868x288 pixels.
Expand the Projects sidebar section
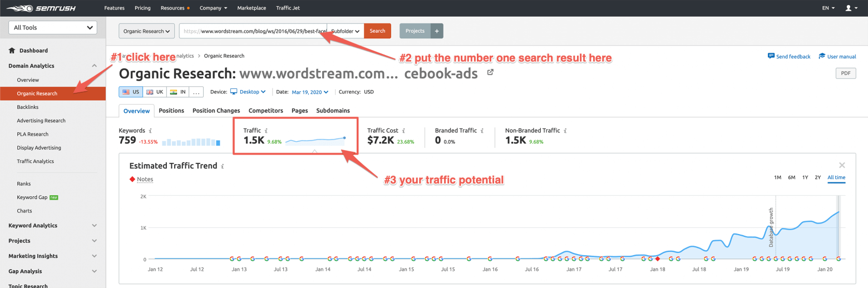coord(94,241)
